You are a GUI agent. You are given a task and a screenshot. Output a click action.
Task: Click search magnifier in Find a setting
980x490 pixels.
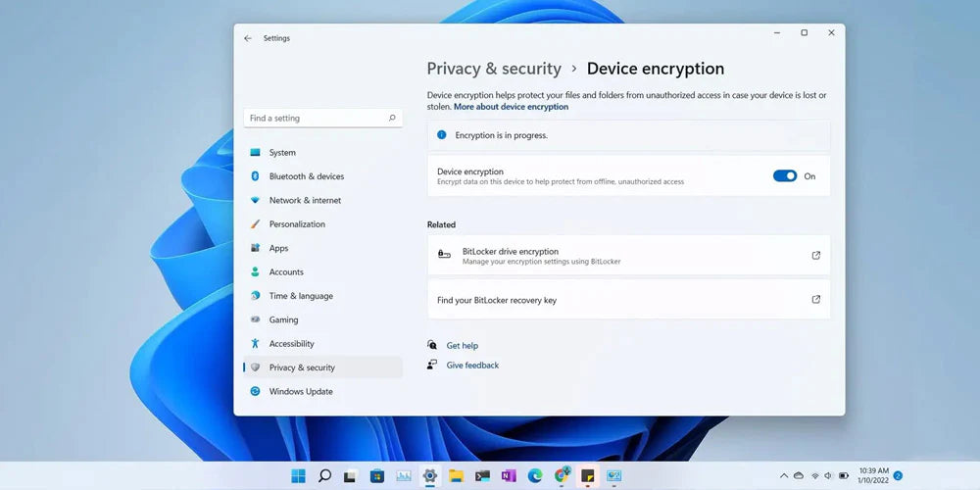(x=392, y=119)
